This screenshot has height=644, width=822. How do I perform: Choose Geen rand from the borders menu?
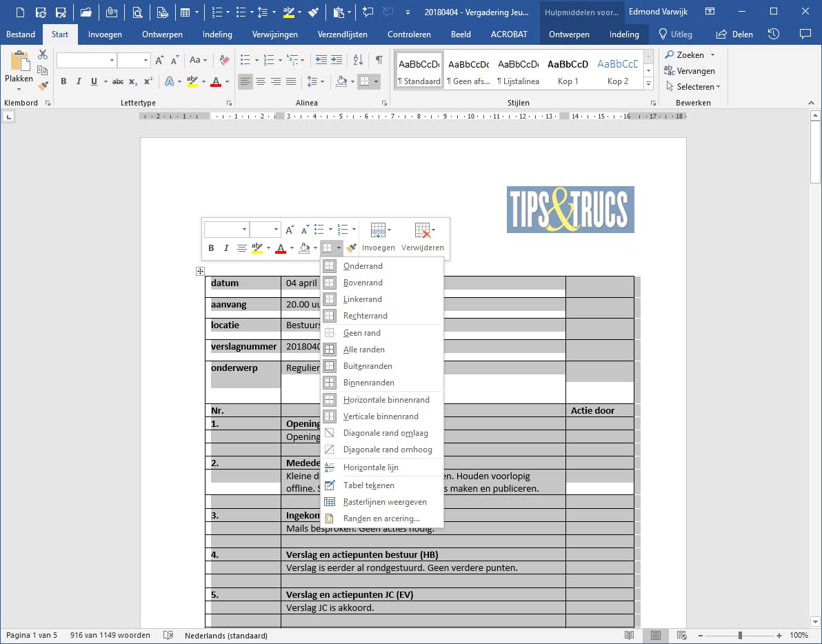(382, 333)
